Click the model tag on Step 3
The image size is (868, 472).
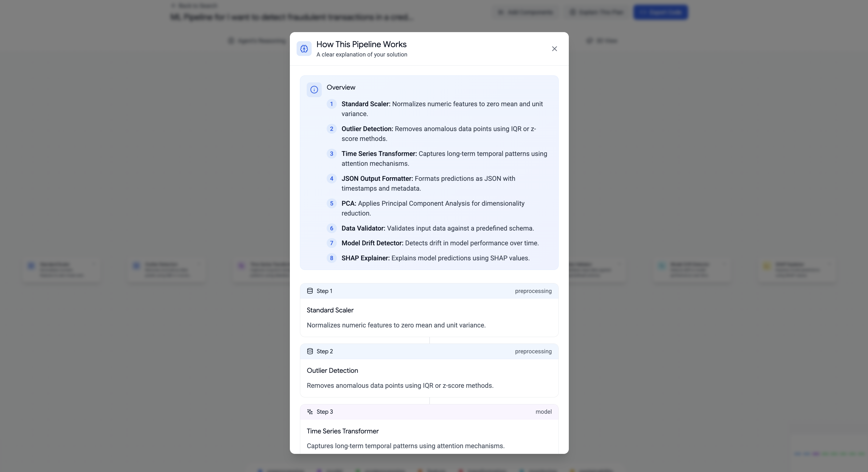pyautogui.click(x=543, y=412)
